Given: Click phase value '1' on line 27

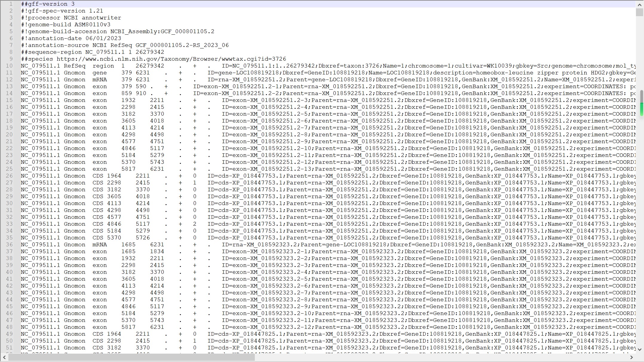Looking at the screenshot, I should pyautogui.click(x=195, y=183).
